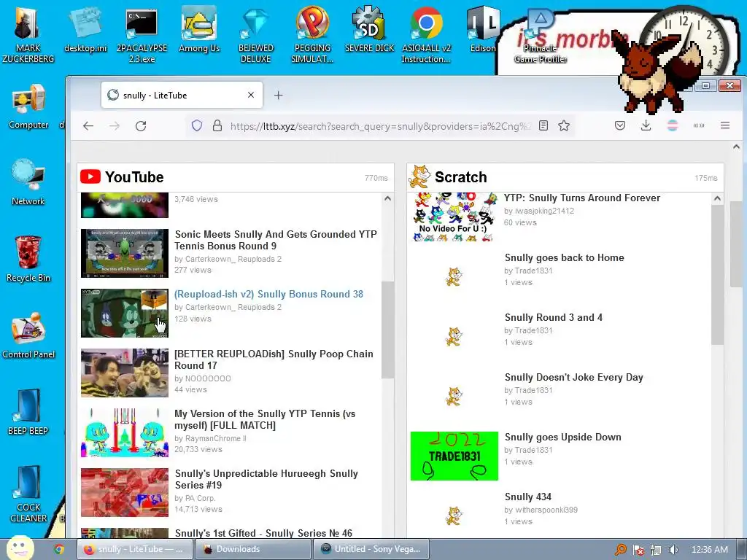Select the snully - LiteTube tab
This screenshot has height=560, width=747.
(x=182, y=96)
